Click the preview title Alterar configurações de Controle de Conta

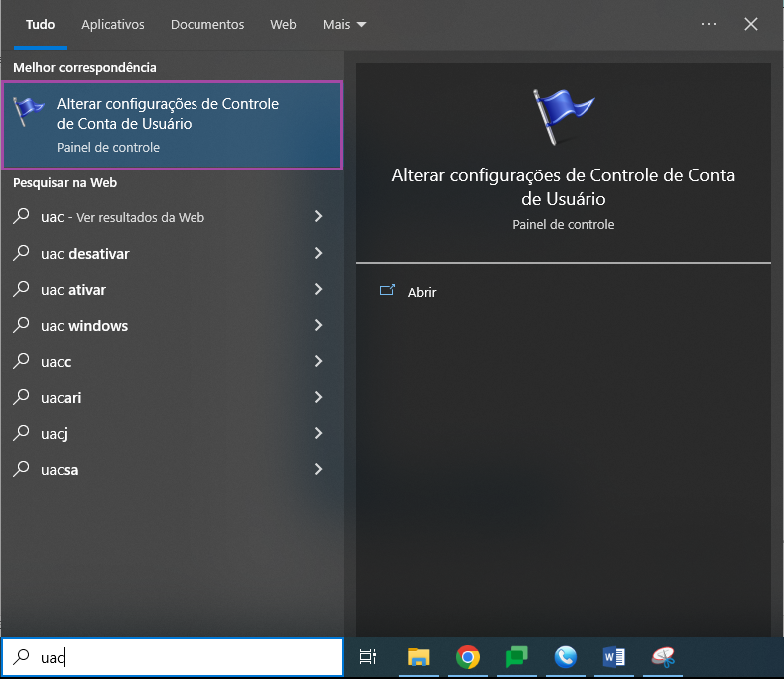click(563, 186)
